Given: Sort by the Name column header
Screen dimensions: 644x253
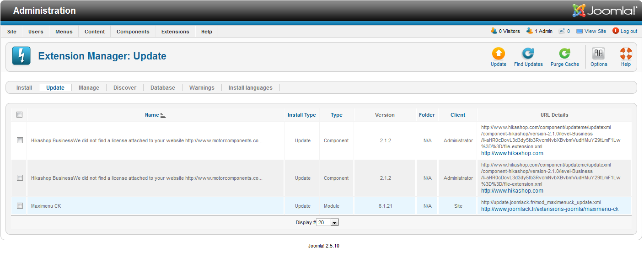Looking at the screenshot, I should [x=152, y=115].
